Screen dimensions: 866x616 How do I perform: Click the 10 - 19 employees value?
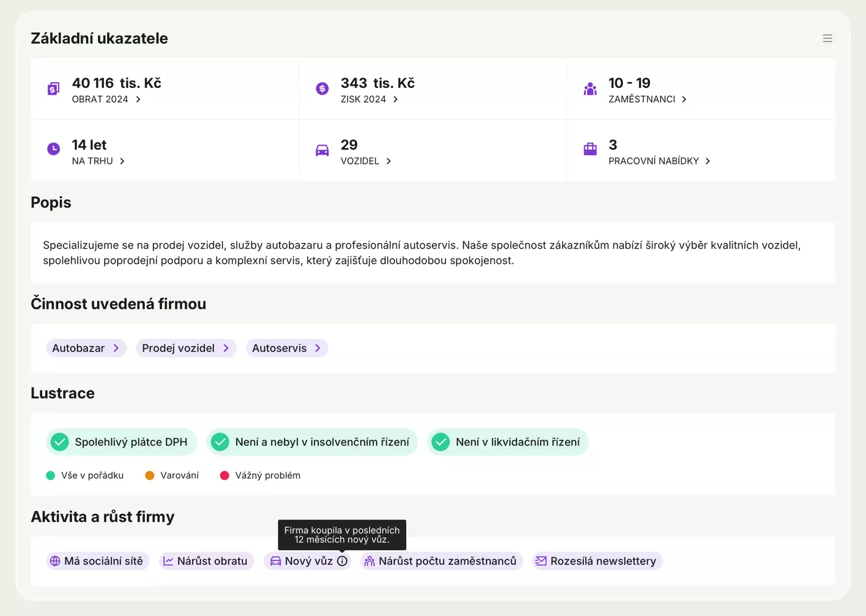[x=629, y=83]
